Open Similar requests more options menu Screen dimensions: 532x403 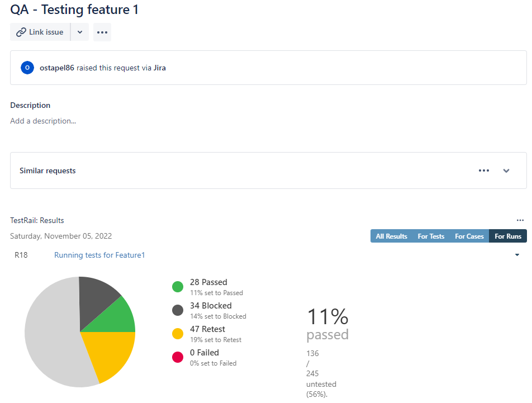coord(484,170)
